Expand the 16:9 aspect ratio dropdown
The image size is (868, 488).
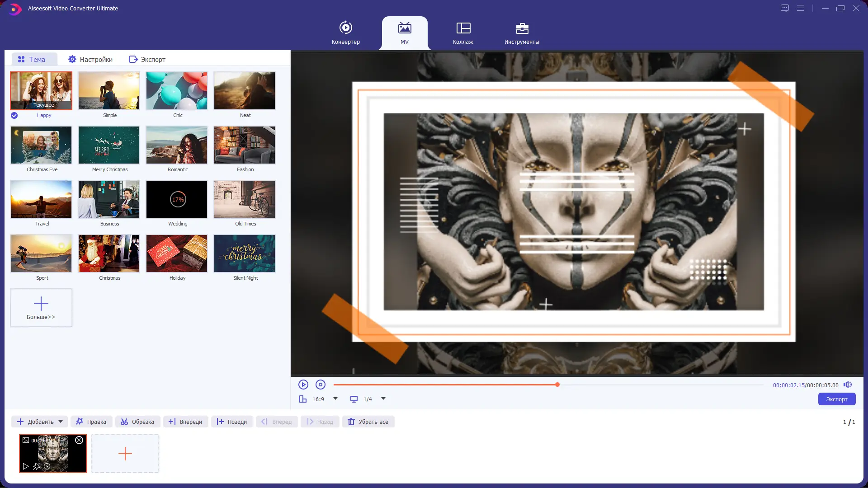(335, 399)
